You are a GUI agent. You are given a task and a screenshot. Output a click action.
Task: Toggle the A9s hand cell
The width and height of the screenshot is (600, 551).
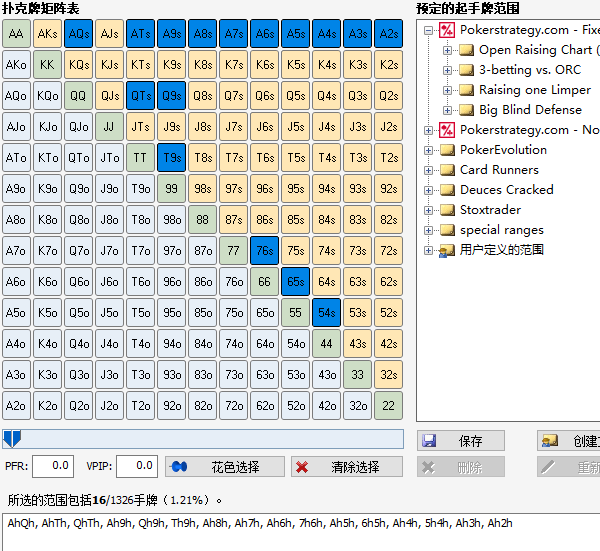tap(171, 34)
